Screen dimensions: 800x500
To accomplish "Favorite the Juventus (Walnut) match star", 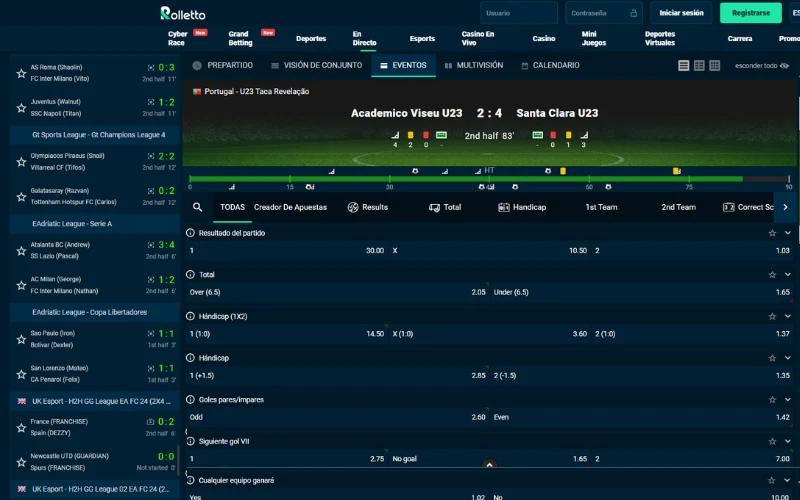I will click(x=21, y=108).
